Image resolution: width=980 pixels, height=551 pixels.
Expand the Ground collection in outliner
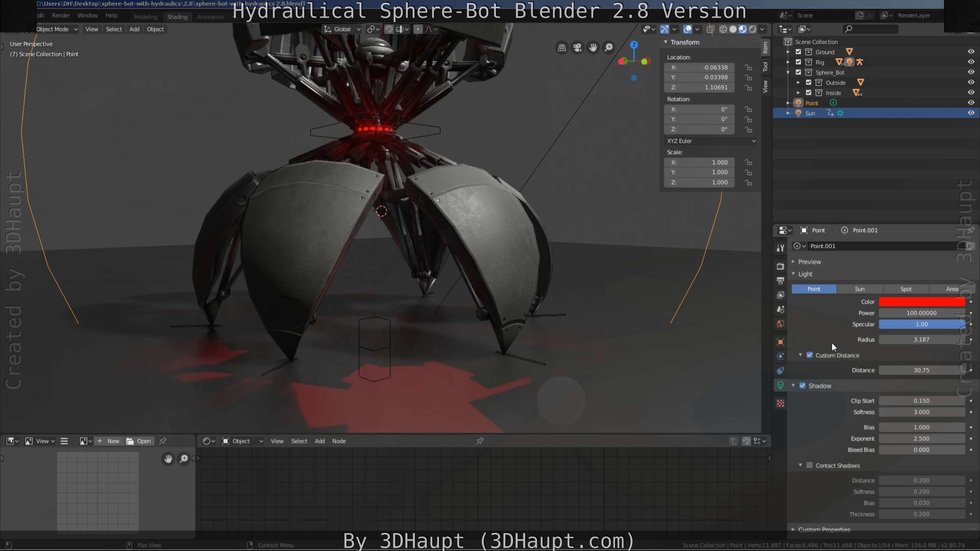(x=788, y=52)
